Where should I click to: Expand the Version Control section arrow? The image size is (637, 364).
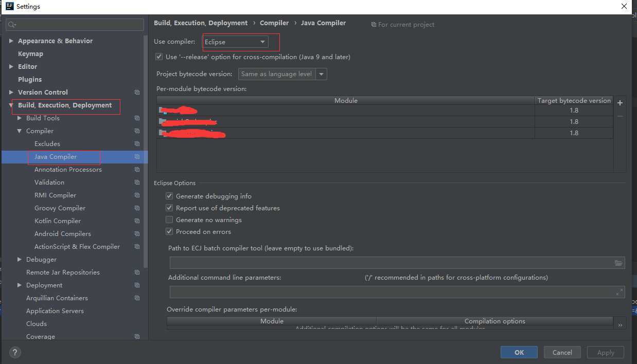click(11, 93)
